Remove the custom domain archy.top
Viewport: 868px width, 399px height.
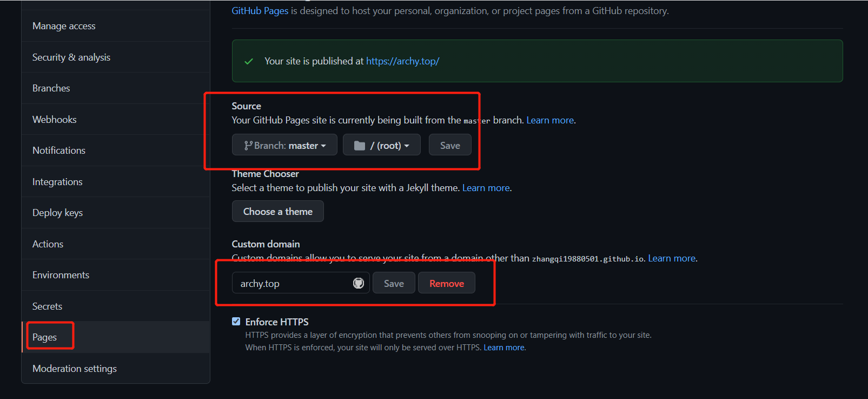(x=447, y=283)
